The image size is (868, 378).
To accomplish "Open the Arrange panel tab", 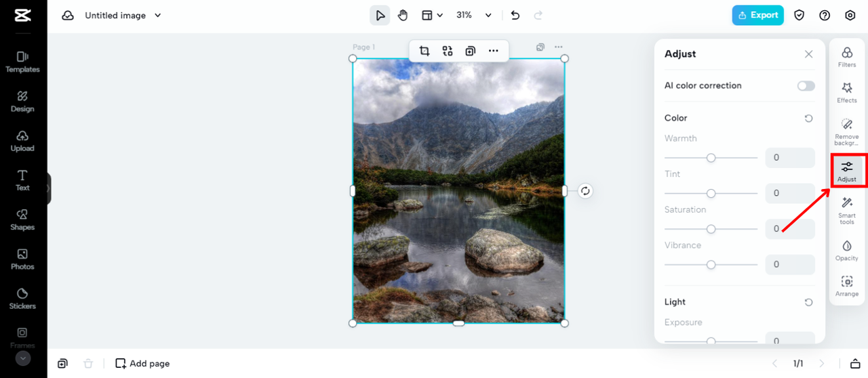I will pyautogui.click(x=847, y=286).
